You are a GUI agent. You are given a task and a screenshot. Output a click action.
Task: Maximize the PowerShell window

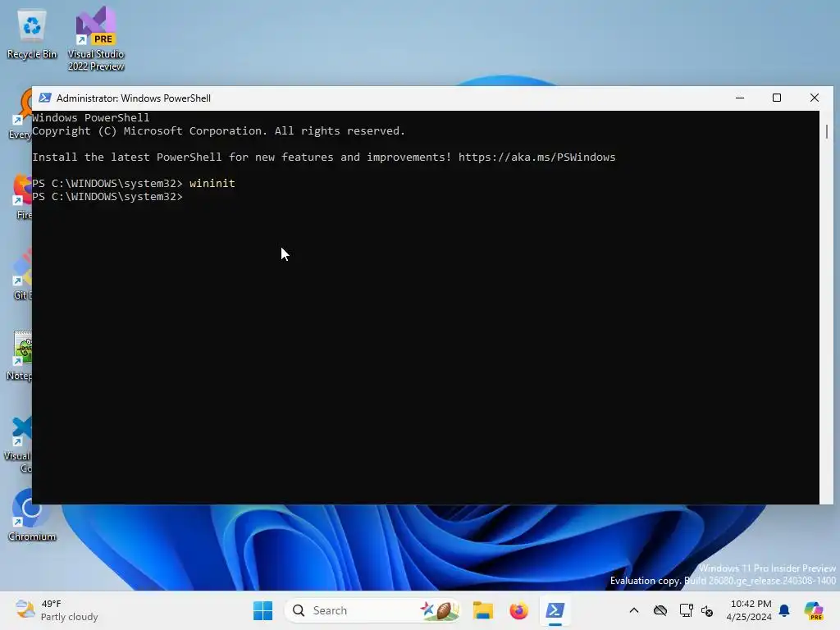777,98
